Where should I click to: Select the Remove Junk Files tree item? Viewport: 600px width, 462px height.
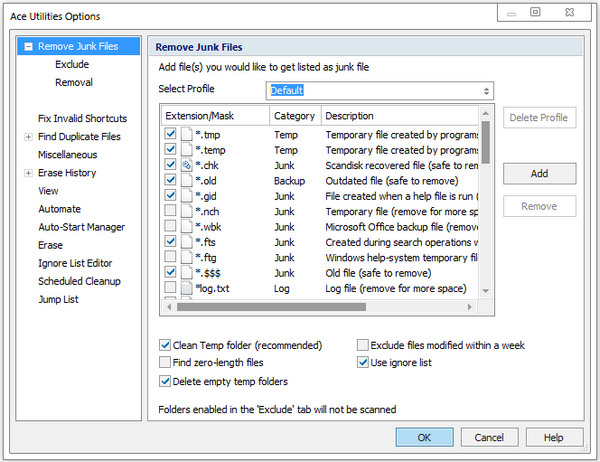coord(78,46)
